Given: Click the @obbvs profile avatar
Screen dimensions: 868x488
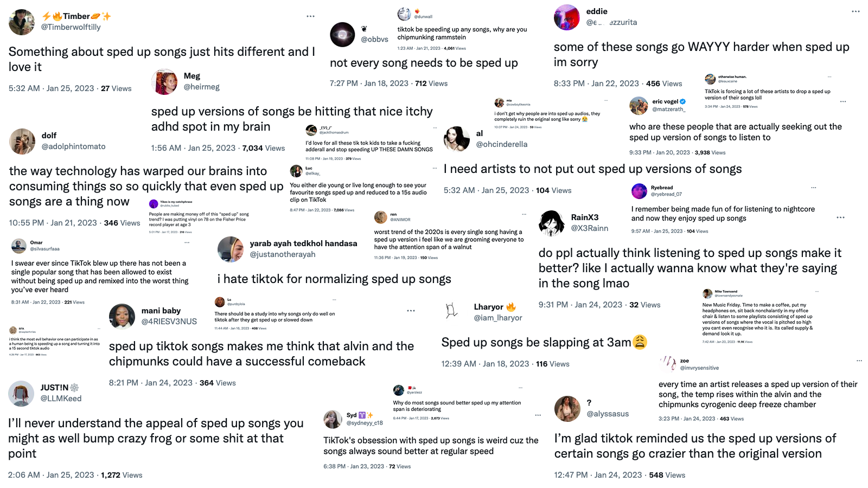Looking at the screenshot, I should click(x=343, y=35).
